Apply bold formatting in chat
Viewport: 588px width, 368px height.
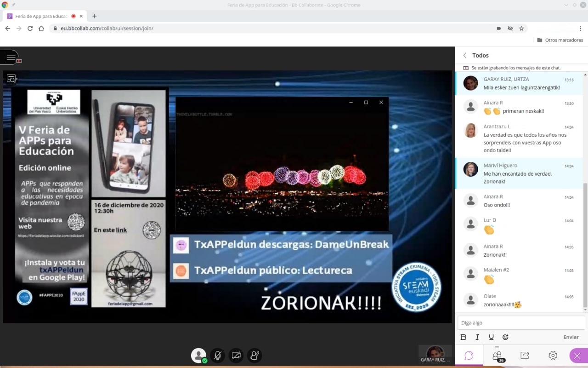click(x=464, y=337)
